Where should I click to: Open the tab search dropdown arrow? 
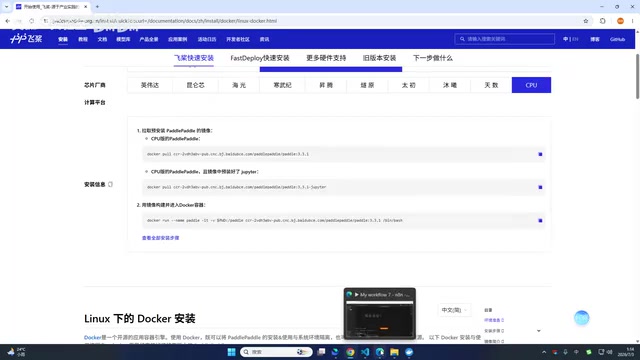[6, 7]
